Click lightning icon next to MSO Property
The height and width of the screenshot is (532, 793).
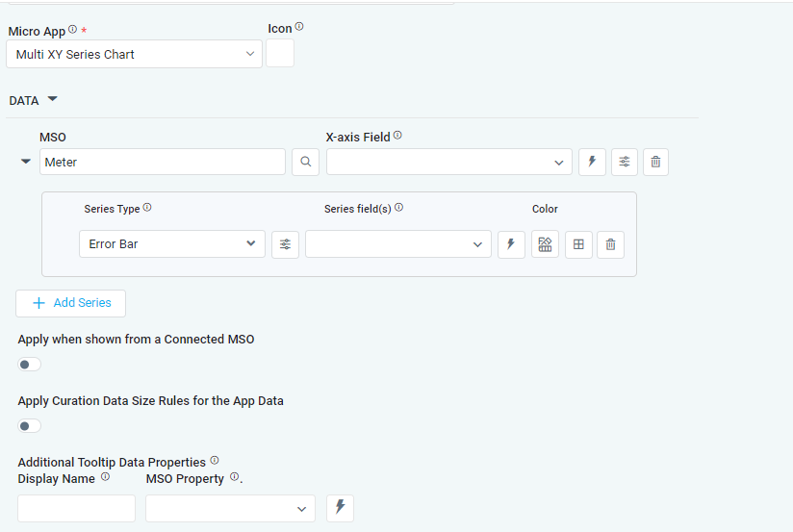click(340, 508)
